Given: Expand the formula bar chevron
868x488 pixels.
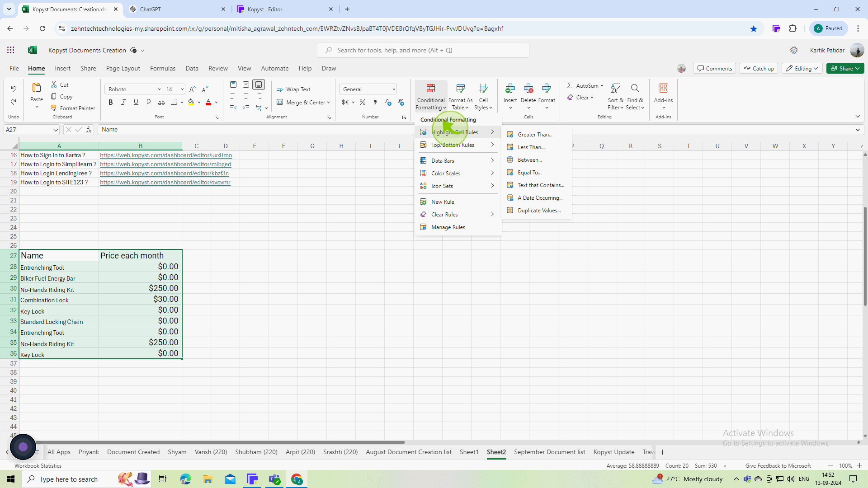Looking at the screenshot, I should pos(858,130).
